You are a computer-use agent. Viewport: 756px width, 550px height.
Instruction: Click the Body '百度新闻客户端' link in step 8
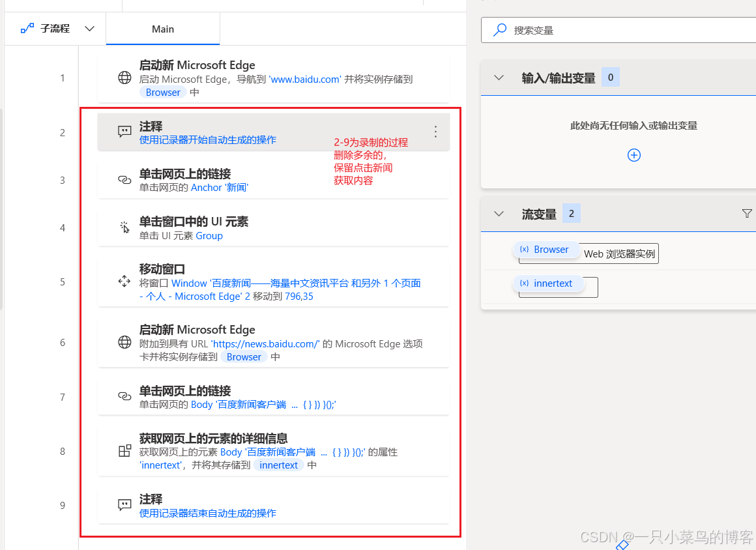[293, 452]
